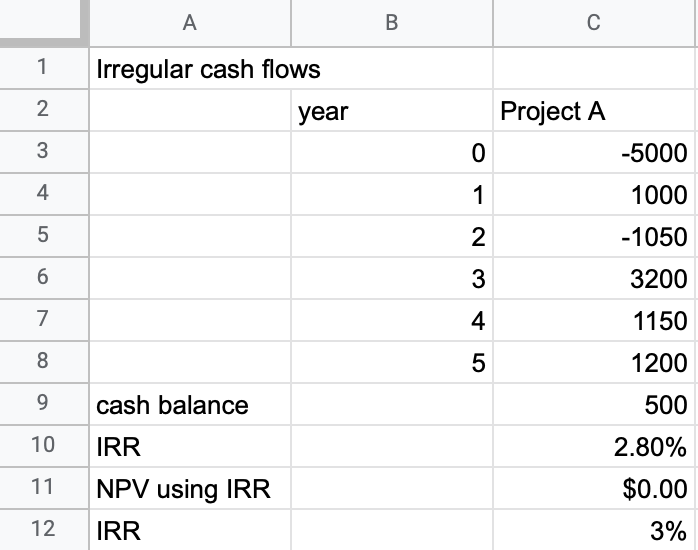Select the row 9 header
This screenshot has width=698, height=550.
44,404
